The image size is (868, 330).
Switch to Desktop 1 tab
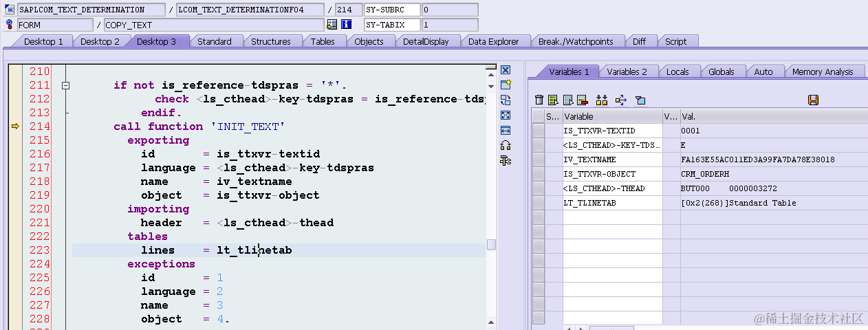click(x=43, y=41)
